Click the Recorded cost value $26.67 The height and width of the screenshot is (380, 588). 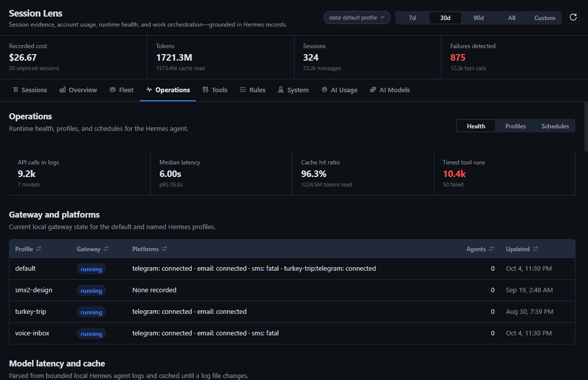tap(23, 58)
